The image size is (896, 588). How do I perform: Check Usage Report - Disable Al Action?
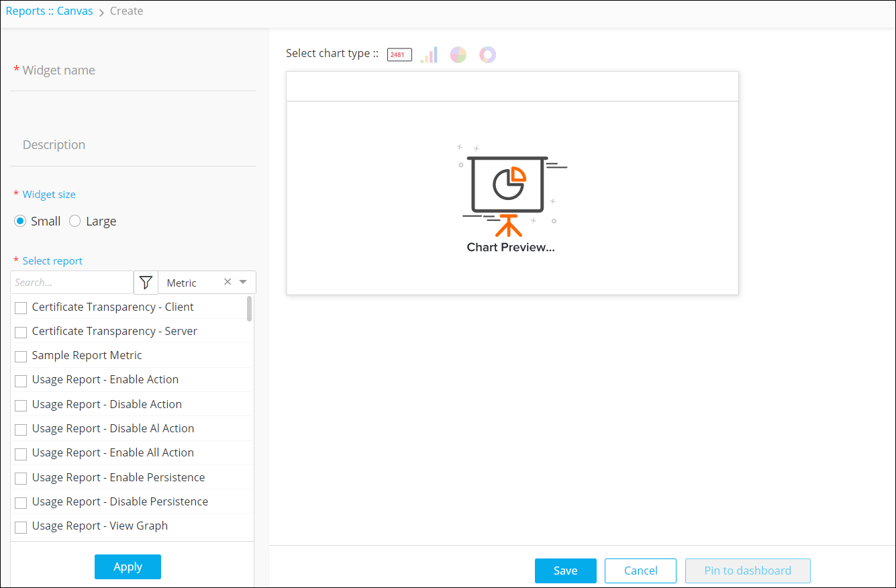tap(21, 429)
